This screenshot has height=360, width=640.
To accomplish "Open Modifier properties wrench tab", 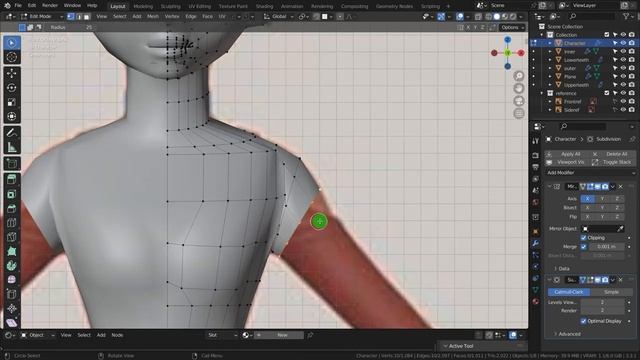I will [536, 243].
